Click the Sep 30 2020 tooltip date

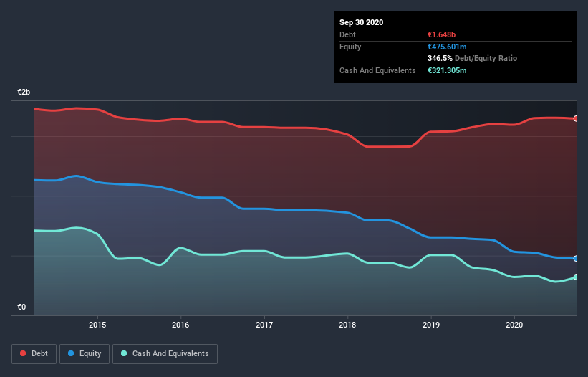361,22
